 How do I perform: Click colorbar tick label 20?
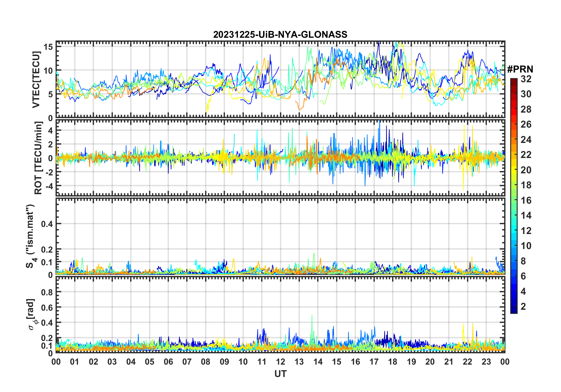tap(526, 170)
